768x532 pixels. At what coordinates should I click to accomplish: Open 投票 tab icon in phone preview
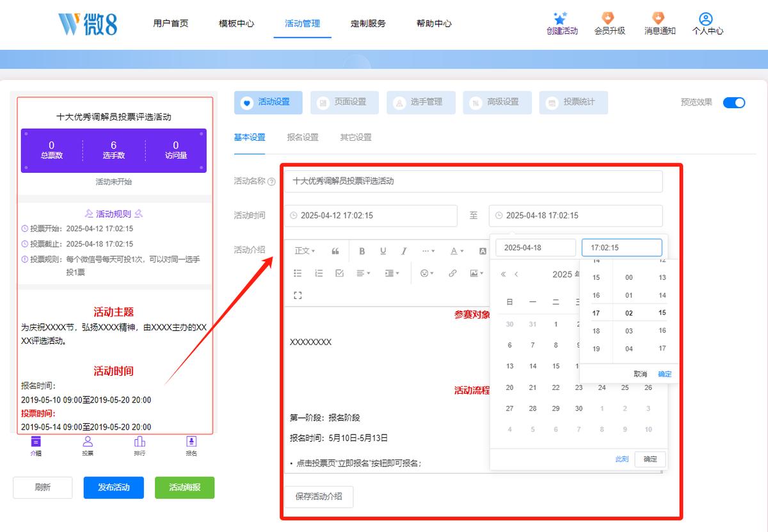[88, 441]
